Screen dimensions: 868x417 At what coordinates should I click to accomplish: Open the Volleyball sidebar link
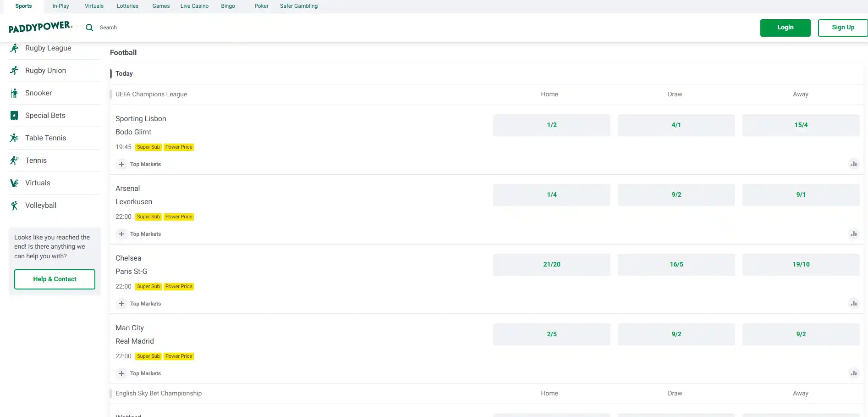41,206
